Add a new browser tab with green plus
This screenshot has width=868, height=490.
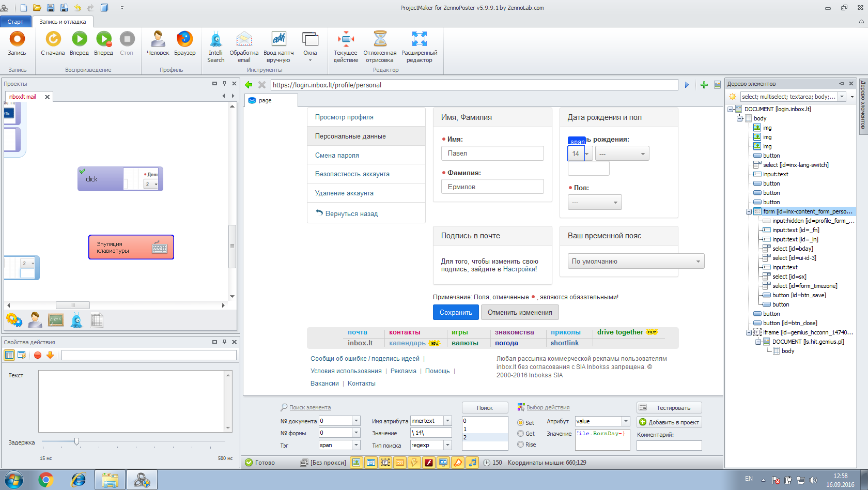(704, 85)
